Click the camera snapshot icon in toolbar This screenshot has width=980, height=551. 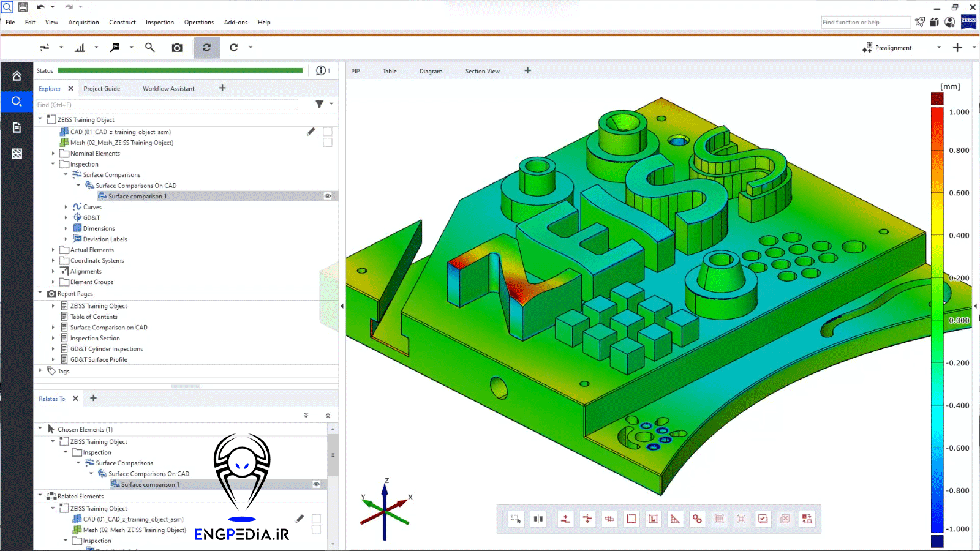177,48
